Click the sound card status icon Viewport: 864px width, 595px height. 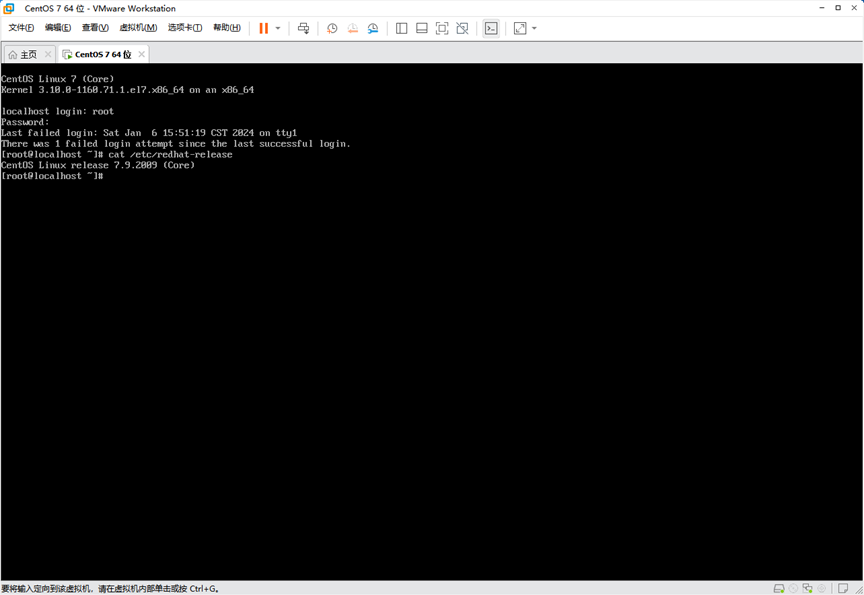click(822, 588)
